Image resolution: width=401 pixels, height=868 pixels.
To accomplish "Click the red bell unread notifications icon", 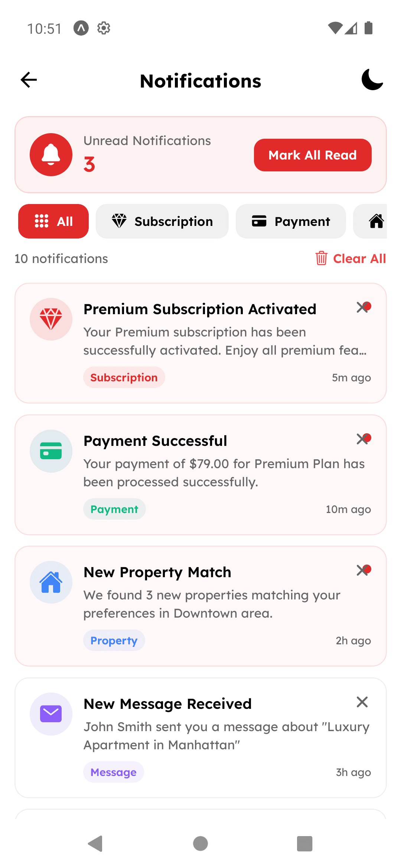I will 51,155.
